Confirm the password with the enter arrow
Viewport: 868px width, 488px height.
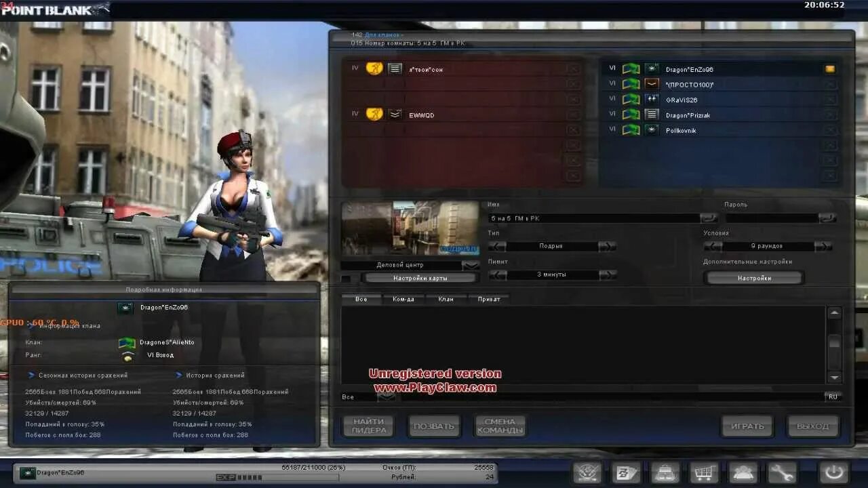click(x=827, y=218)
